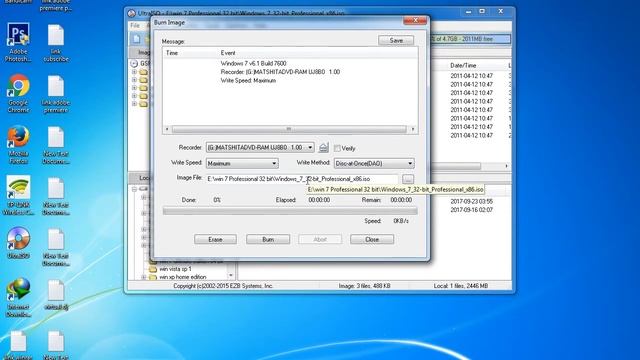The width and height of the screenshot is (640, 360).
Task: Select the win xp home edition folder
Action: click(x=182, y=277)
